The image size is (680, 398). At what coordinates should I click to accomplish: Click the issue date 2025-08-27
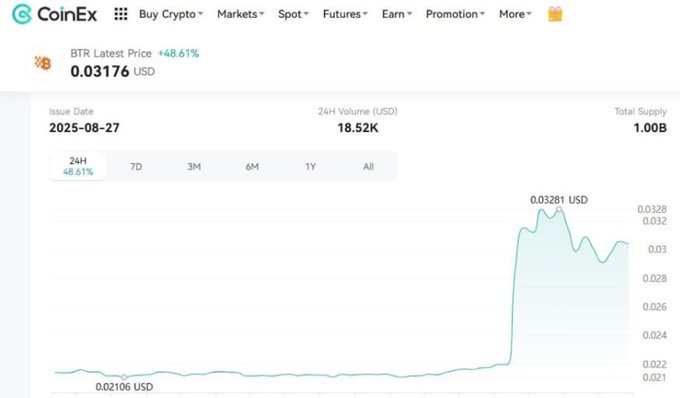(84, 128)
